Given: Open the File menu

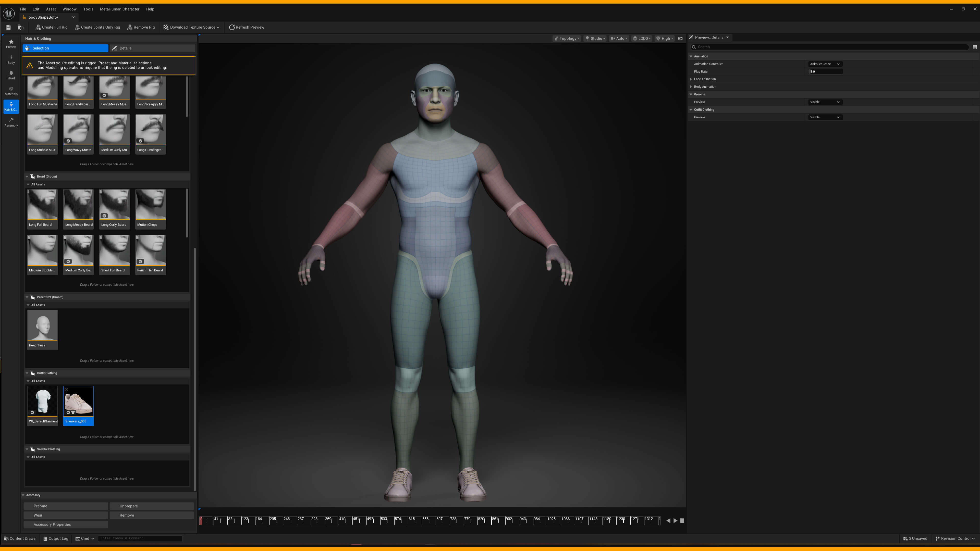Looking at the screenshot, I should [x=23, y=9].
